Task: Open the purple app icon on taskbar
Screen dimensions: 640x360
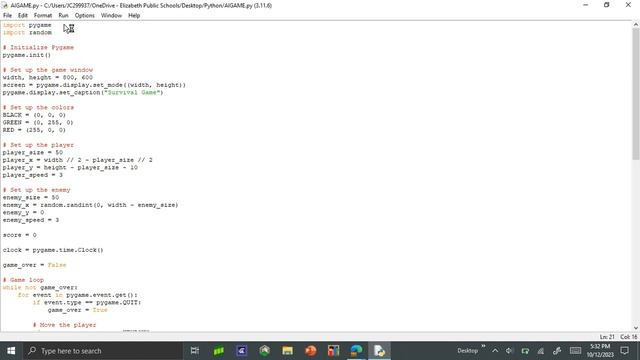Action: (242, 351)
